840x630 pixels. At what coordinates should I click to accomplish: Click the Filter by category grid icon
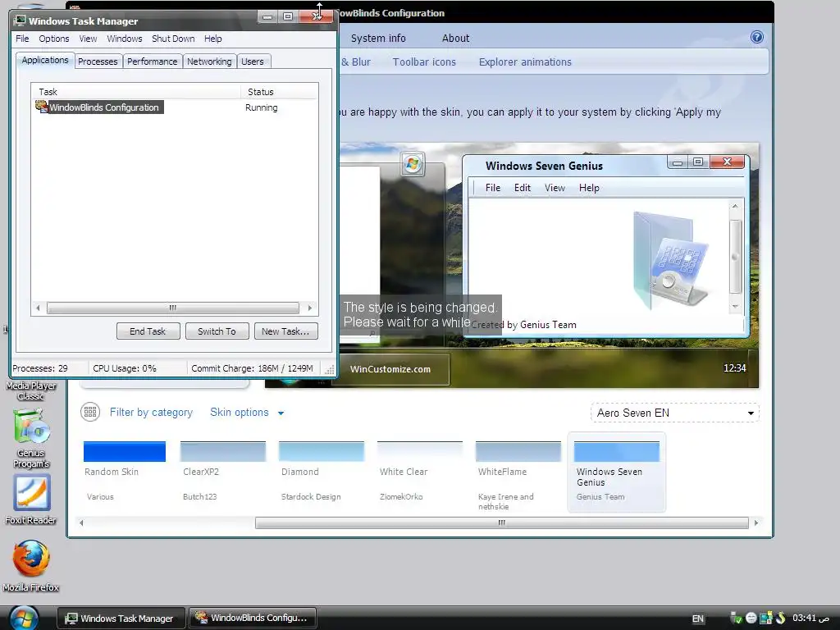coord(90,412)
